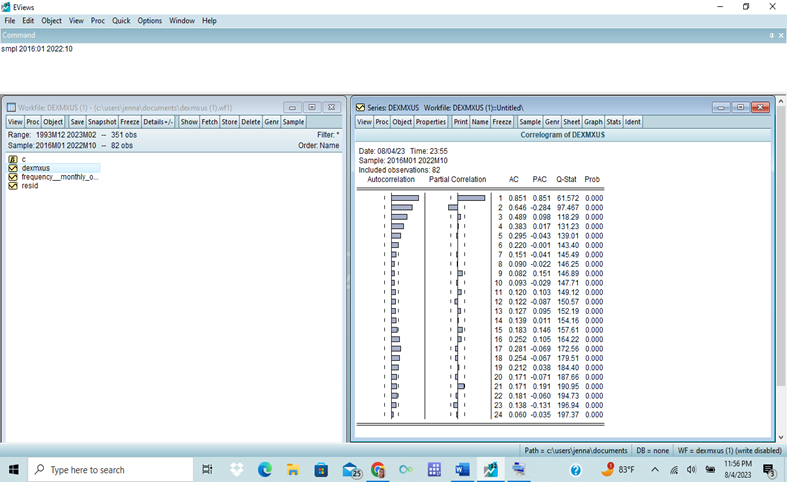This screenshot has width=787, height=482.
Task: Click the dexmxus series icon in workfile
Action: click(13, 168)
